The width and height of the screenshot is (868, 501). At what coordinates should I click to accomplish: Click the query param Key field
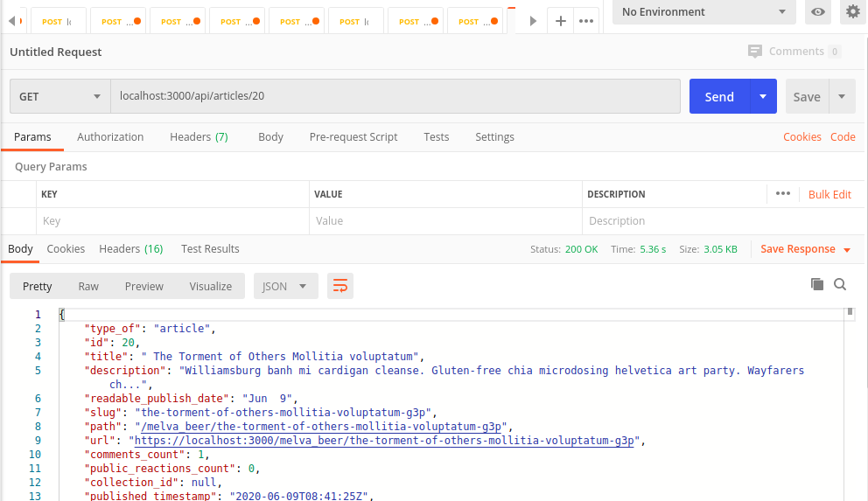pyautogui.click(x=172, y=220)
